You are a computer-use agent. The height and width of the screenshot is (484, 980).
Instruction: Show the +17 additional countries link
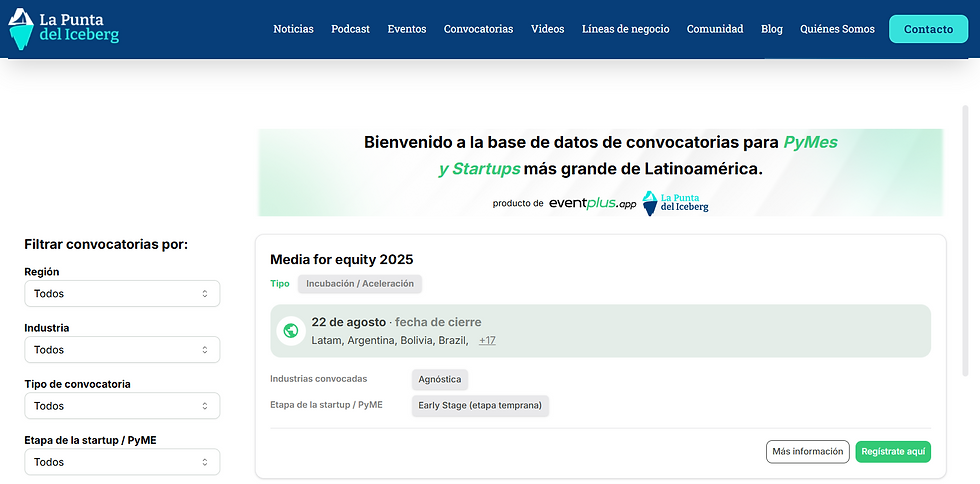[488, 341]
